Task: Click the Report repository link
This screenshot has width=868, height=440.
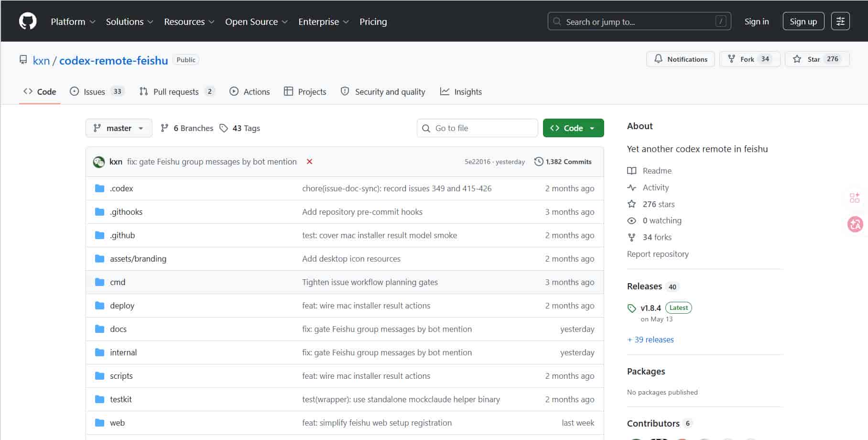Action: 658,254
